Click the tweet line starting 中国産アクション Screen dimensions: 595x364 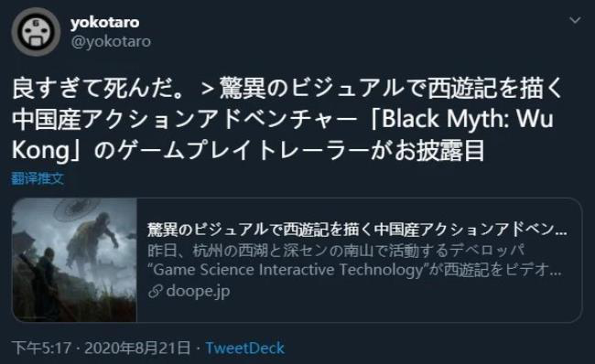283,119
